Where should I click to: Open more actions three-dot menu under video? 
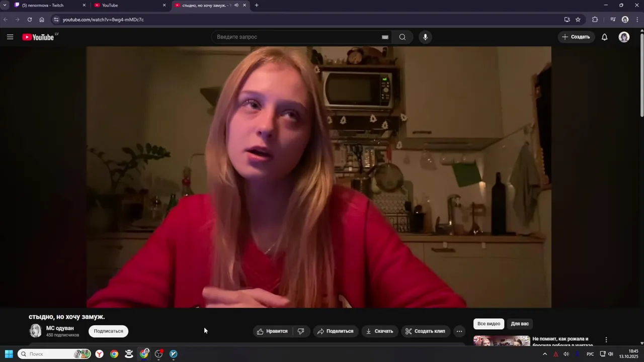459,331
